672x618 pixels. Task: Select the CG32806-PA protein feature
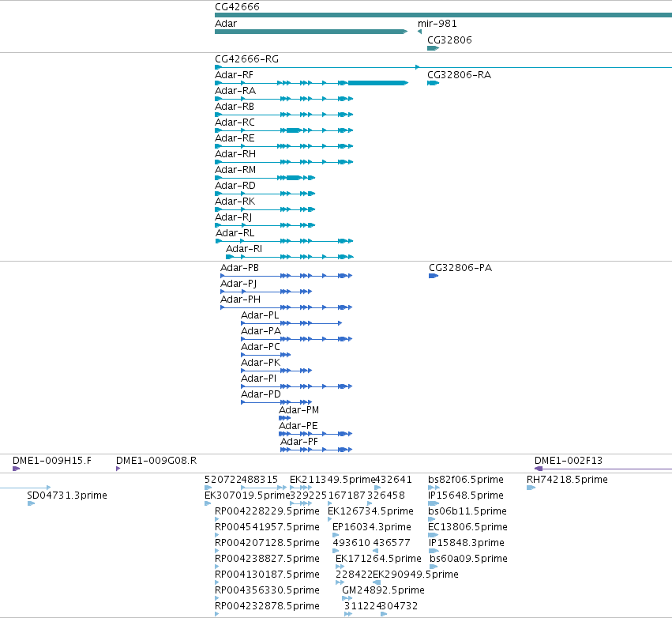(x=434, y=276)
